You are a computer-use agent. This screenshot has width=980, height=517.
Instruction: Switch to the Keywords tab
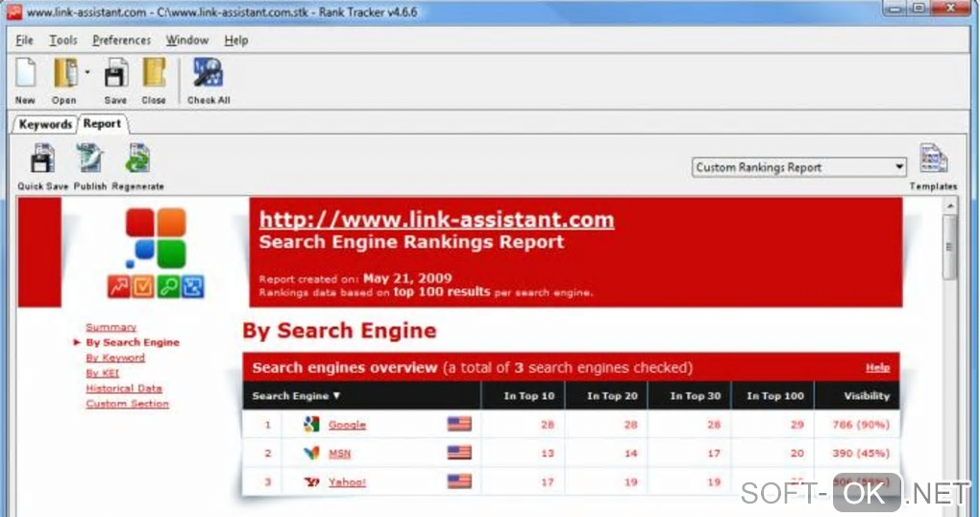tap(45, 124)
